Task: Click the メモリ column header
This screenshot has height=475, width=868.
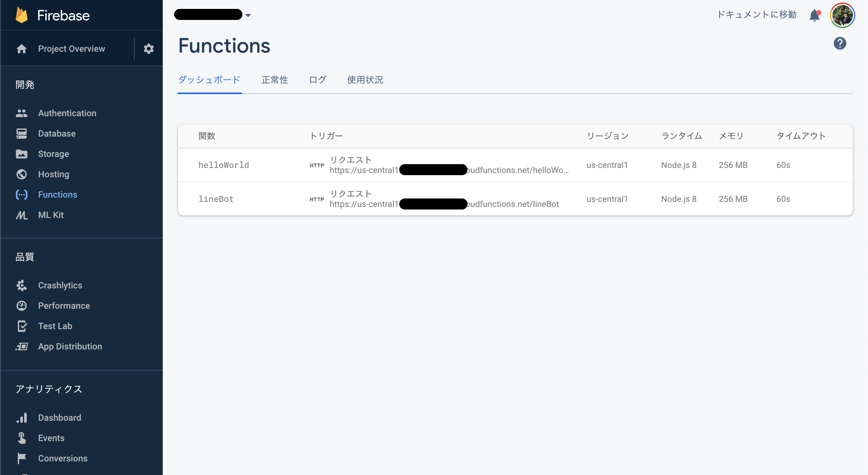Action: pyautogui.click(x=731, y=136)
